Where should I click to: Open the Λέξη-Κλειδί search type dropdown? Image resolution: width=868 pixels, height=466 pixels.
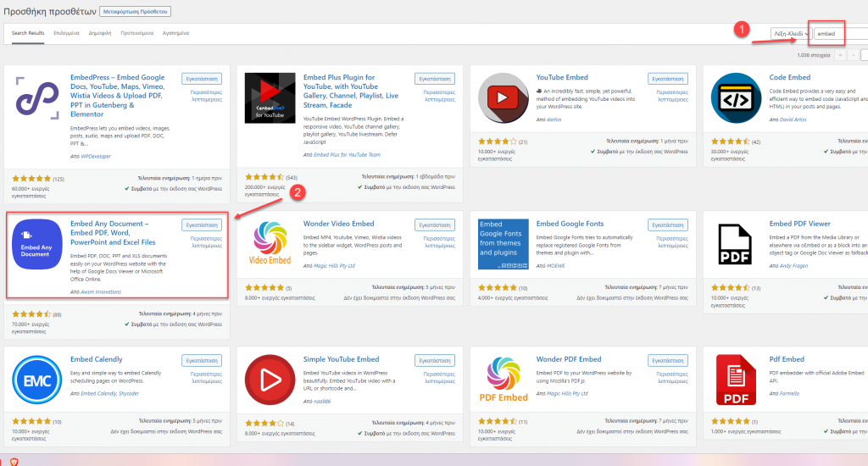point(791,34)
